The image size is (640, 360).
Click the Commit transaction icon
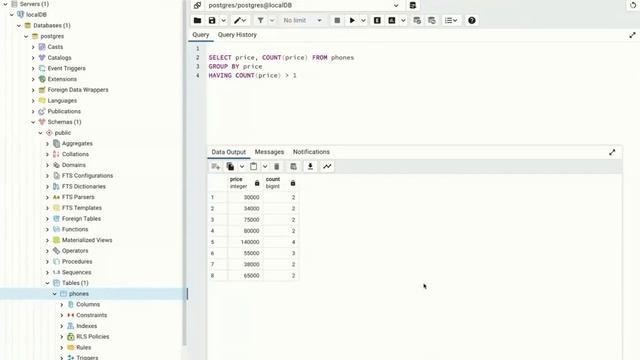point(417,20)
